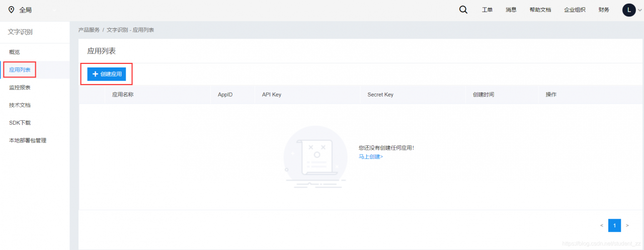The image size is (644, 250).
Task: Open SDK下载 in the sidebar
Action: (20, 123)
